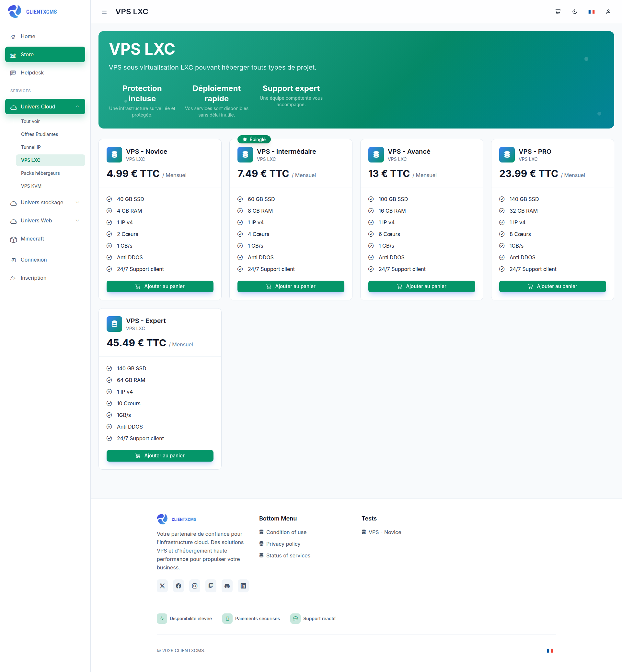Open the Discord social icon
The height and width of the screenshot is (672, 622).
(227, 586)
